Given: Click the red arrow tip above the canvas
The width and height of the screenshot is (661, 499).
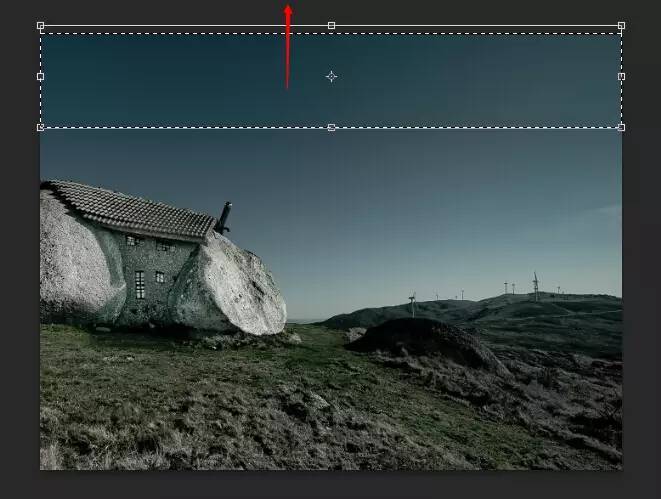Looking at the screenshot, I should pos(288,8).
